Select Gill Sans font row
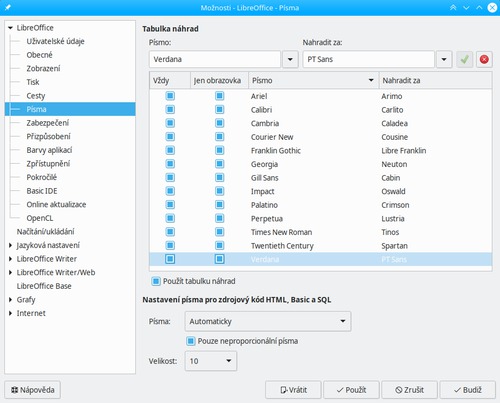Screen dimensions: 500x403 (x=321, y=178)
